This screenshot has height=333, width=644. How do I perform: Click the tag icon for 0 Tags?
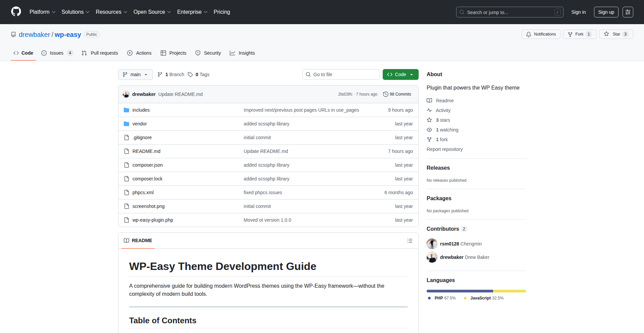click(190, 74)
